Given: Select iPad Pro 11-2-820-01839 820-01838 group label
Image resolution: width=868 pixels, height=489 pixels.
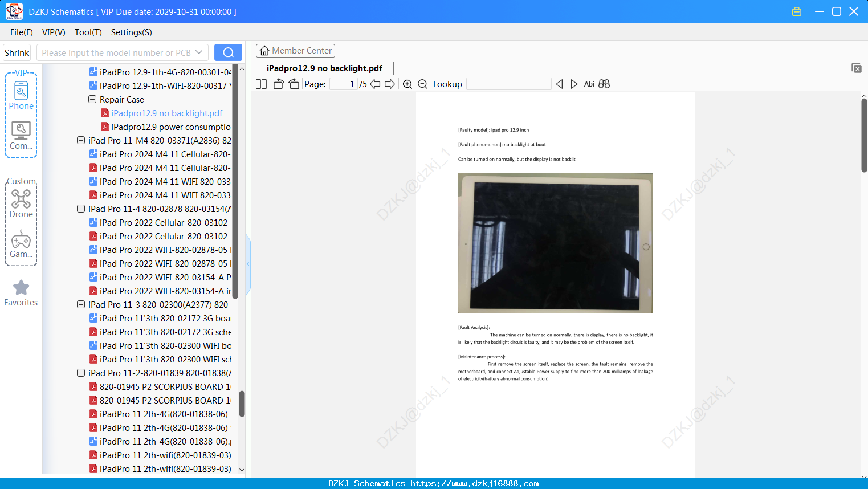Looking at the screenshot, I should click(x=160, y=373).
